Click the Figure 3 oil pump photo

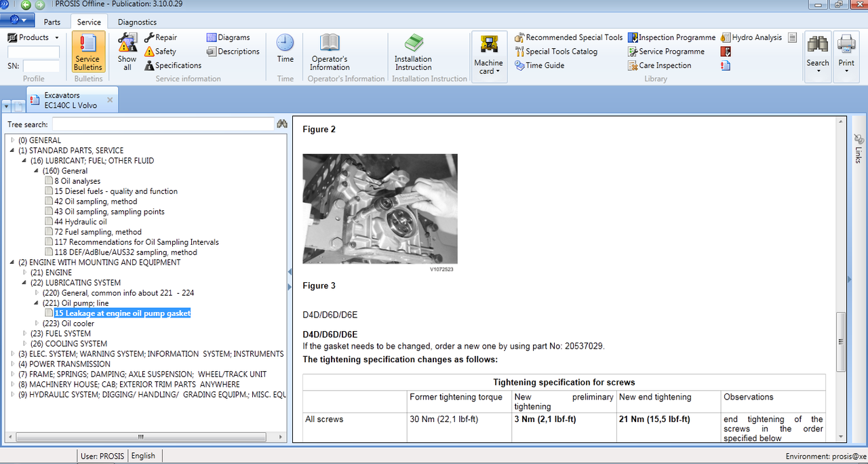[x=380, y=208]
